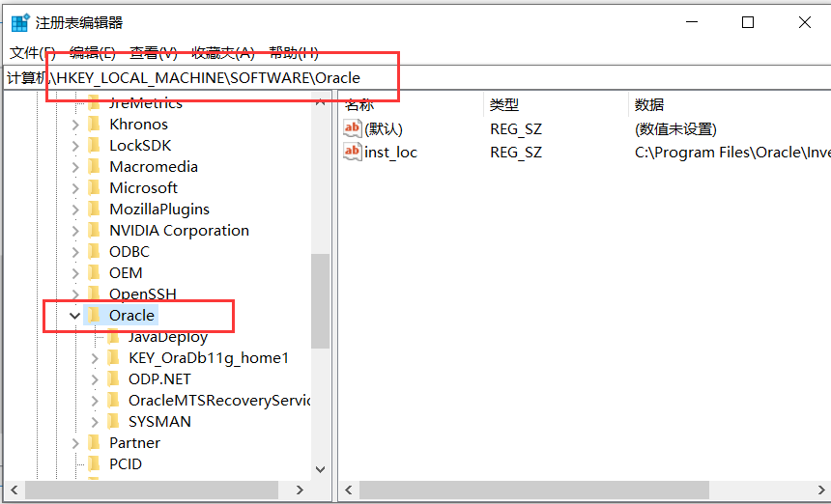Click the OEM folder icon
Image resolution: width=831 pixels, height=504 pixels.
[94, 272]
